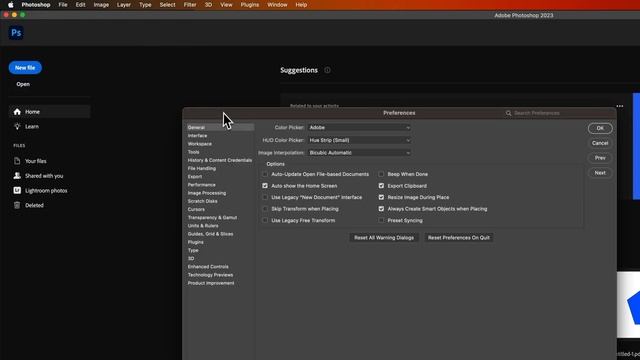
Task: Select Workspace preferences category
Action: [x=200, y=144]
